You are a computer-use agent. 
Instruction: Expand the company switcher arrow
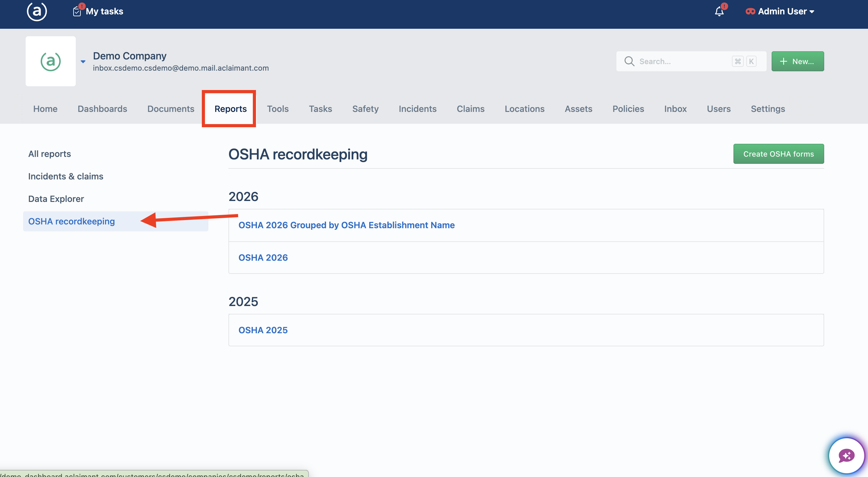[83, 62]
